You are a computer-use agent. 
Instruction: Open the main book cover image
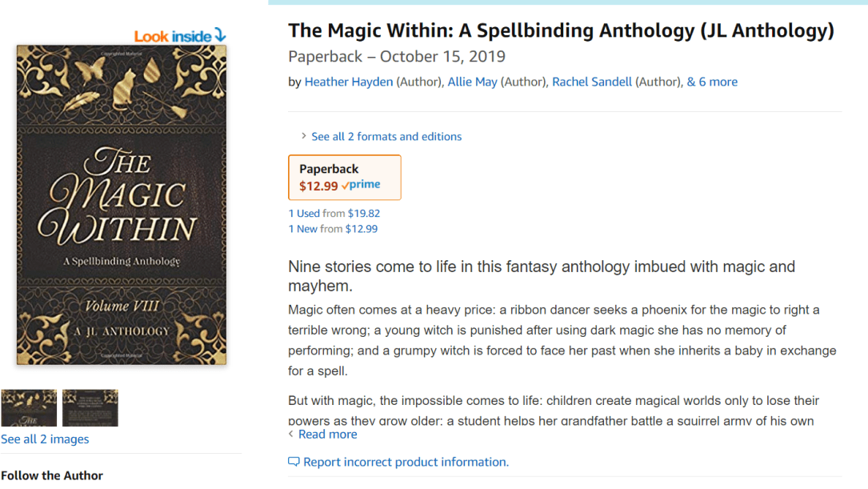point(122,205)
